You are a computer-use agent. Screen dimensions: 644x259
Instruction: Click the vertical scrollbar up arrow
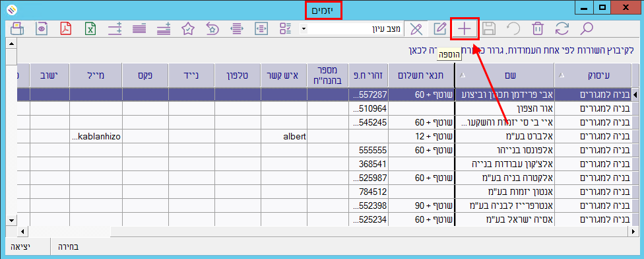point(11,43)
